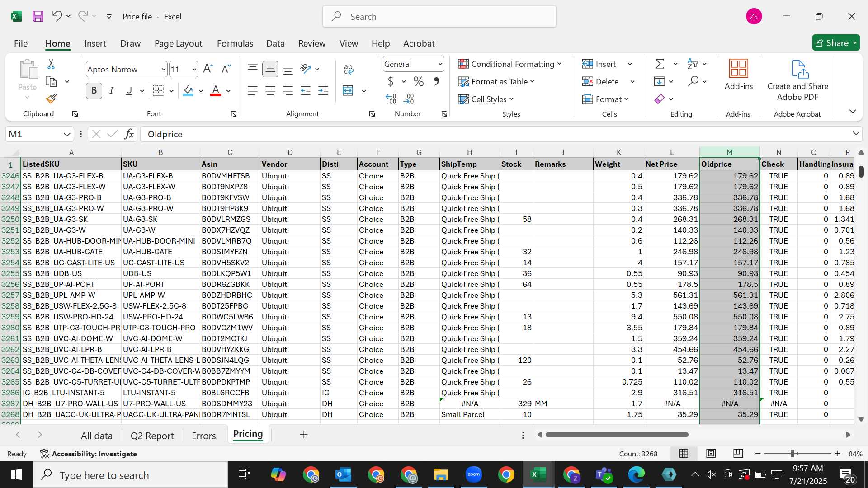
Task: Click the search box in title bar
Action: coord(439,17)
